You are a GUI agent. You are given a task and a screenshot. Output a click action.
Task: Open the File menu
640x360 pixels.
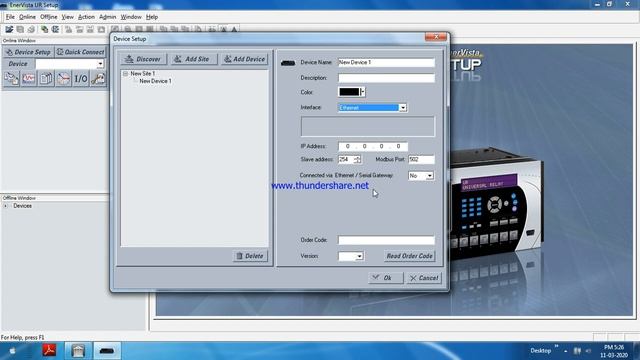[x=10, y=17]
